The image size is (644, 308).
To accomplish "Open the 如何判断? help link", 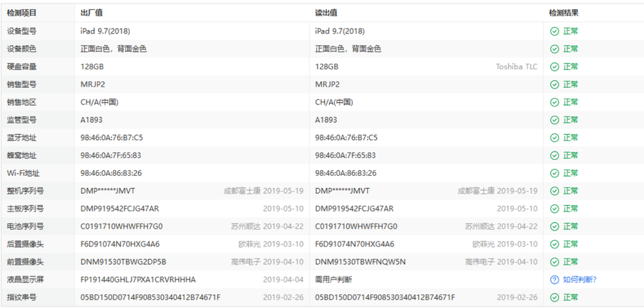I will tap(580, 279).
